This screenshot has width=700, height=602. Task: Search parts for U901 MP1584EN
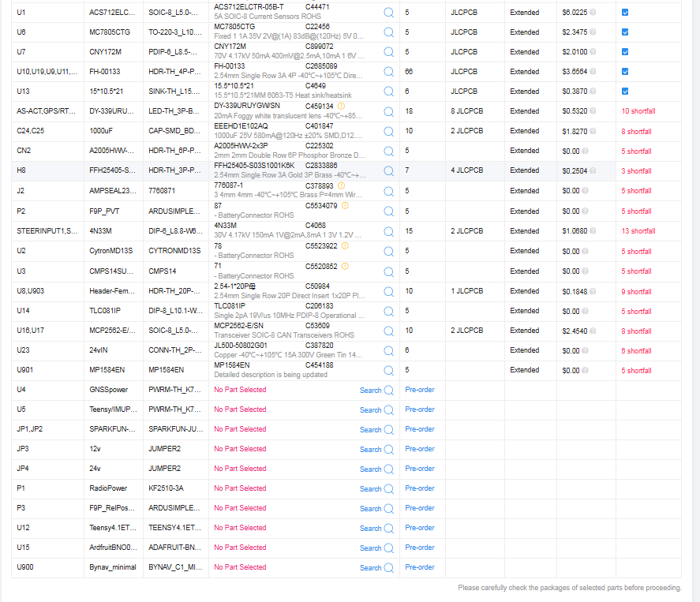(389, 370)
